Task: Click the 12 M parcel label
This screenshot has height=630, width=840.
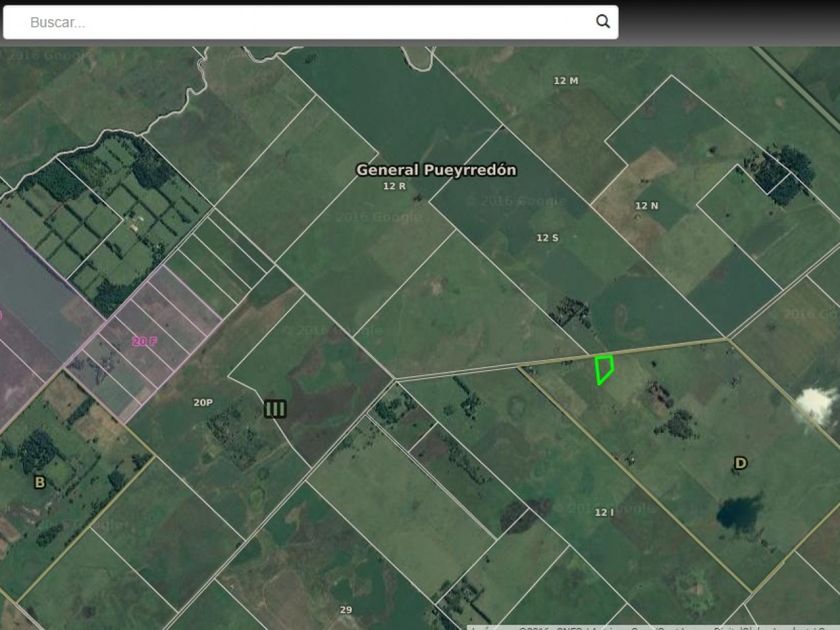Action: [566, 81]
